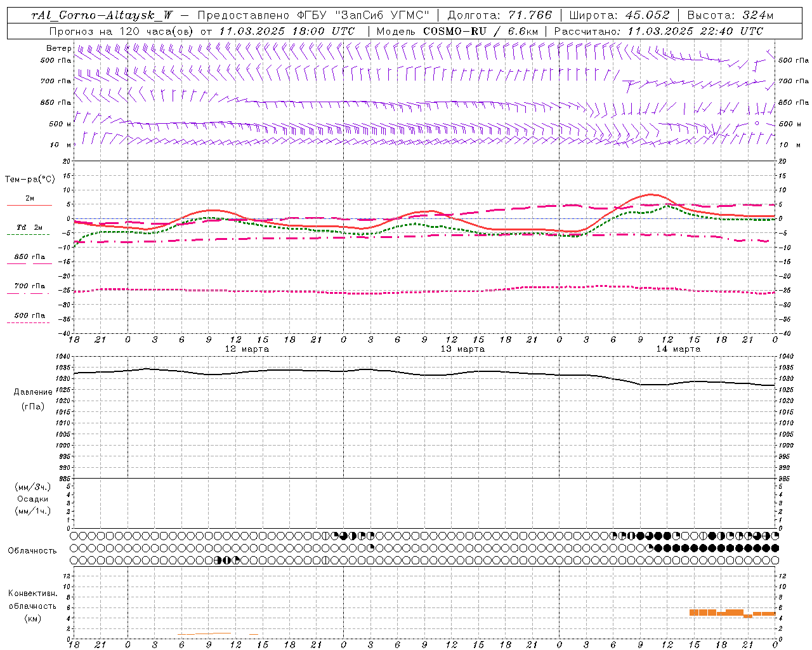Image resolution: width=812 pixels, height=650 pixels.
Task: Click the Тем-ра(°C) axis title
Action: click(x=30, y=180)
